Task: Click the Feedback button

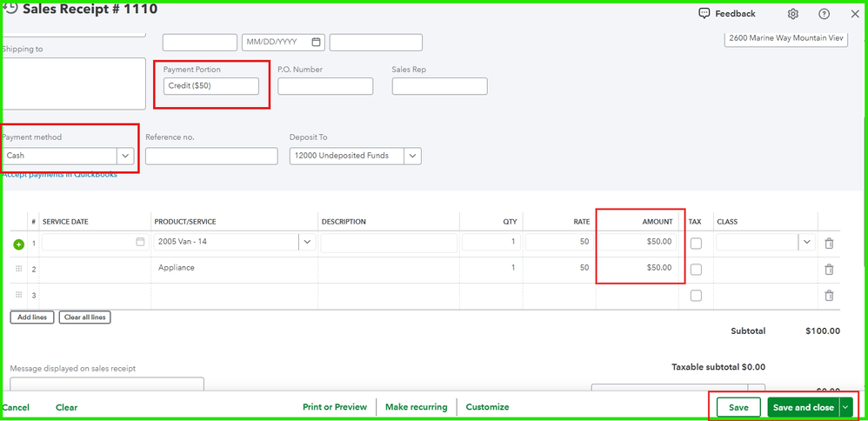Action: point(727,13)
